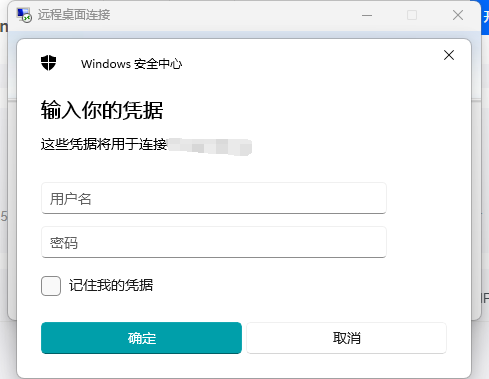Screen dimensions: 489x379
Task: Click the Remote Desktop Connection title bar icon
Action: click(24, 15)
